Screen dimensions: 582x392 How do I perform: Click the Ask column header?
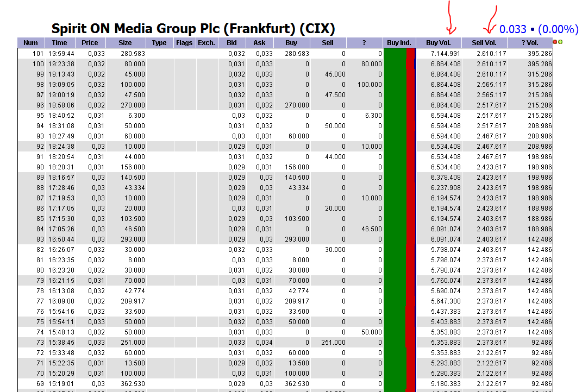pyautogui.click(x=259, y=43)
